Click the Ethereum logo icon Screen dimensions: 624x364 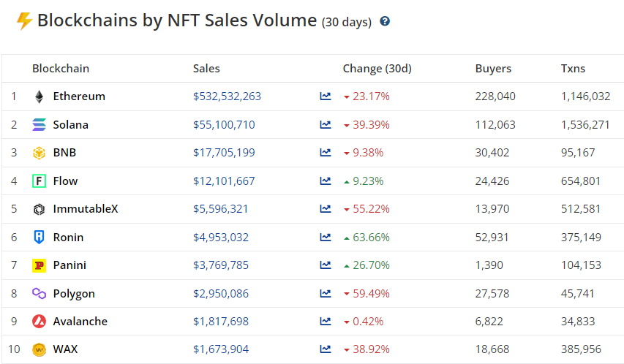39,96
